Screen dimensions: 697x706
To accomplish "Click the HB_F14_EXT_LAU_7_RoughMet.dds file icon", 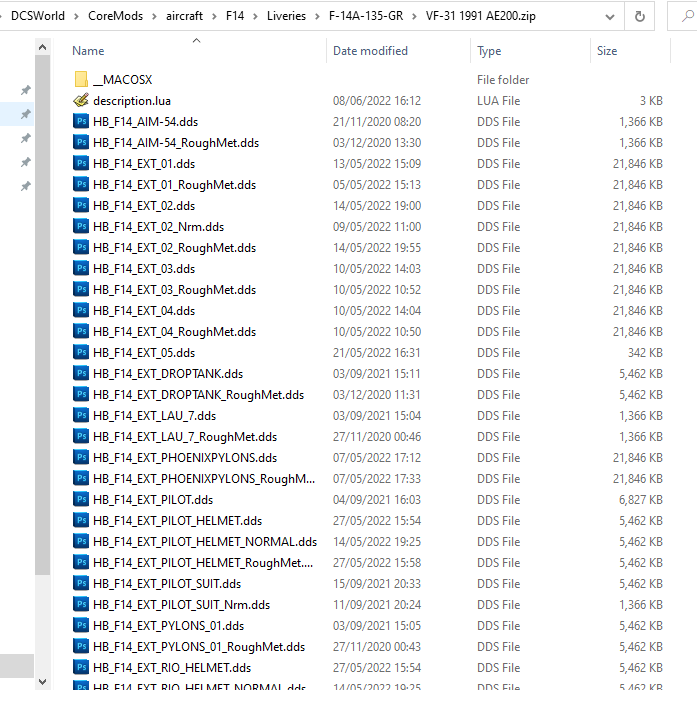I will 81,437.
